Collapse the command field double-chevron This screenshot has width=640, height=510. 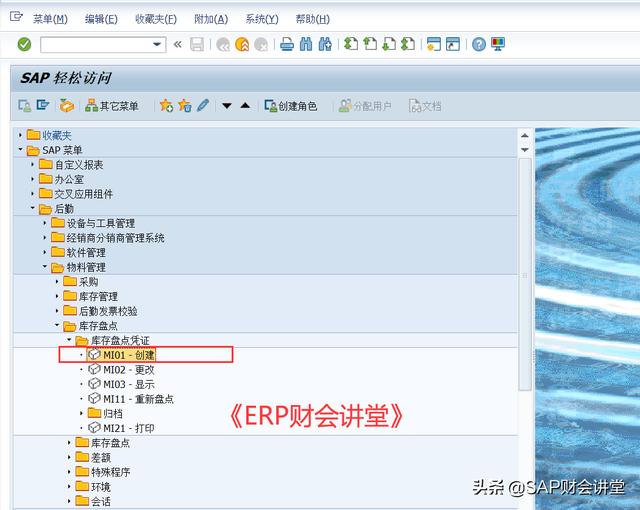pos(177,44)
